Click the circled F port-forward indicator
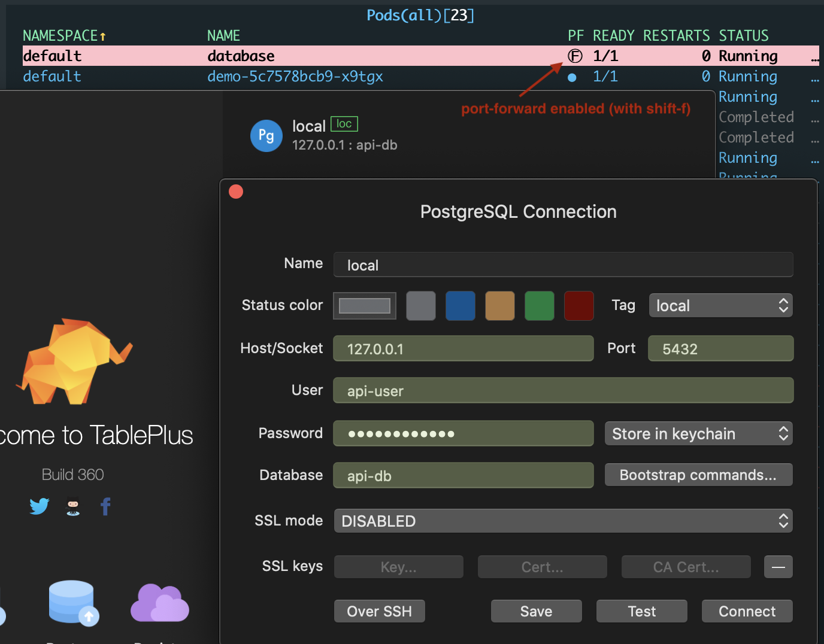The height and width of the screenshot is (644, 824). (x=575, y=56)
